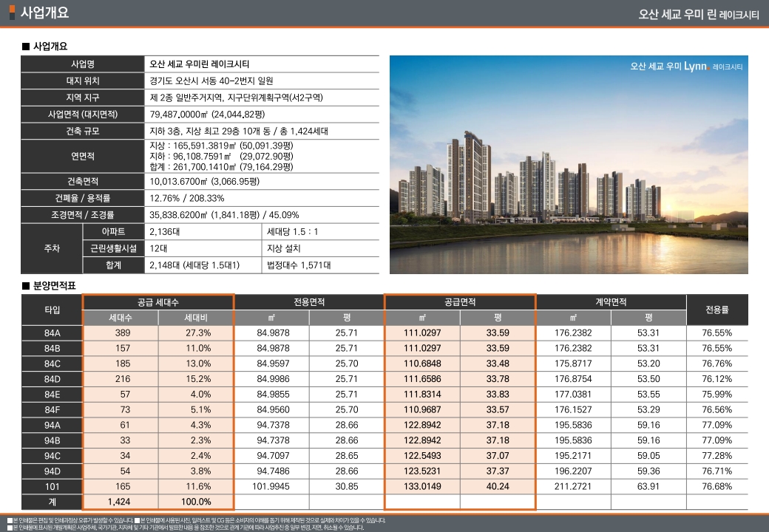The height and width of the screenshot is (532, 769).
Task: Click the 계 total row label
Action: (52, 502)
